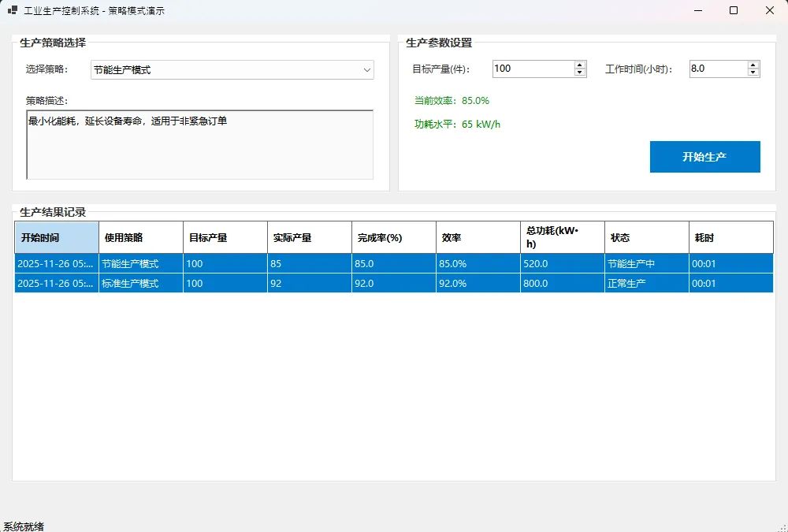Decrease 目标产量 with the down arrow
The image size is (788, 532).
580,73
